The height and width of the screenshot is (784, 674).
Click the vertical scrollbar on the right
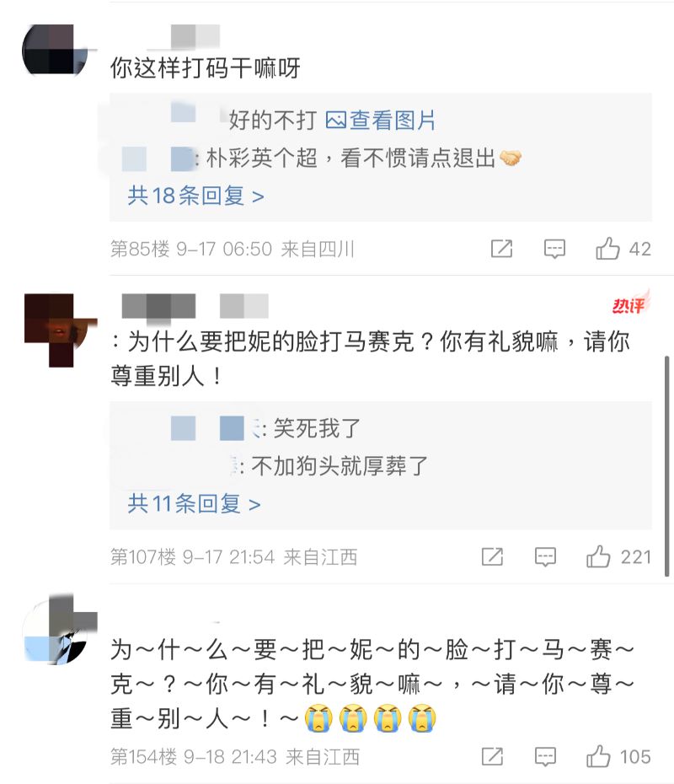pyautogui.click(x=667, y=466)
